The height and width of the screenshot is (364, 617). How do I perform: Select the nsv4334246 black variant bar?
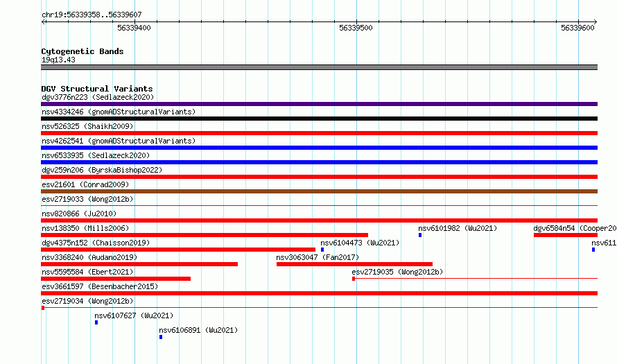coord(319,119)
